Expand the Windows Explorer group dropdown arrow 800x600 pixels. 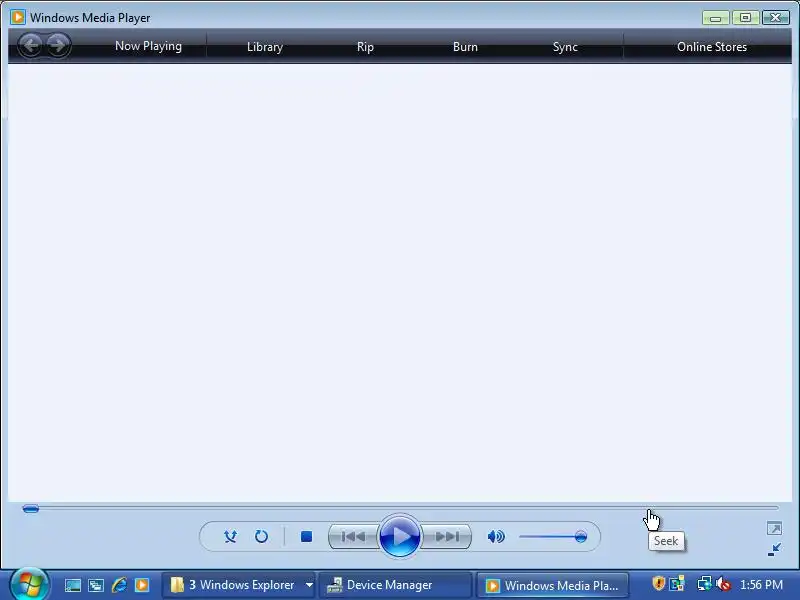[309, 585]
